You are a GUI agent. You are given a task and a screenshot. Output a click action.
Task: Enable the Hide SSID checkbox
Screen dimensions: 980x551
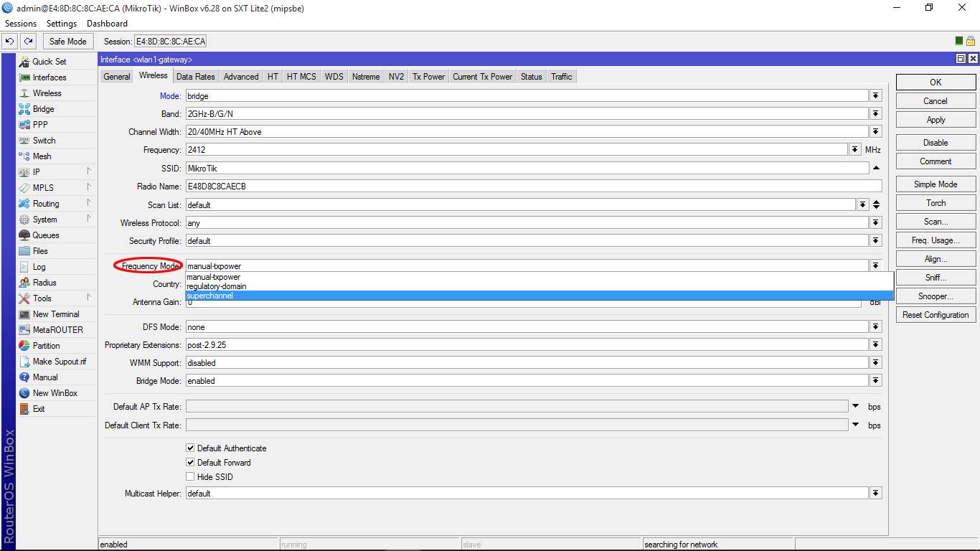click(x=190, y=477)
